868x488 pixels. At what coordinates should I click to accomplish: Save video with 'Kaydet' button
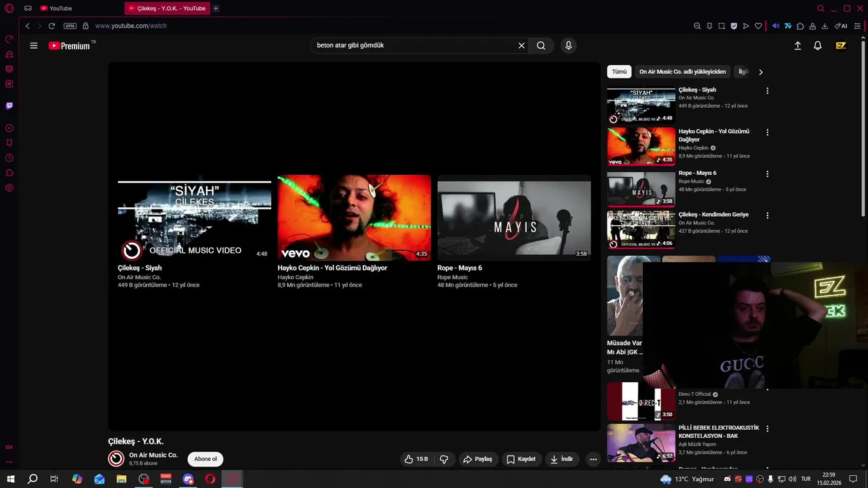tap(521, 459)
